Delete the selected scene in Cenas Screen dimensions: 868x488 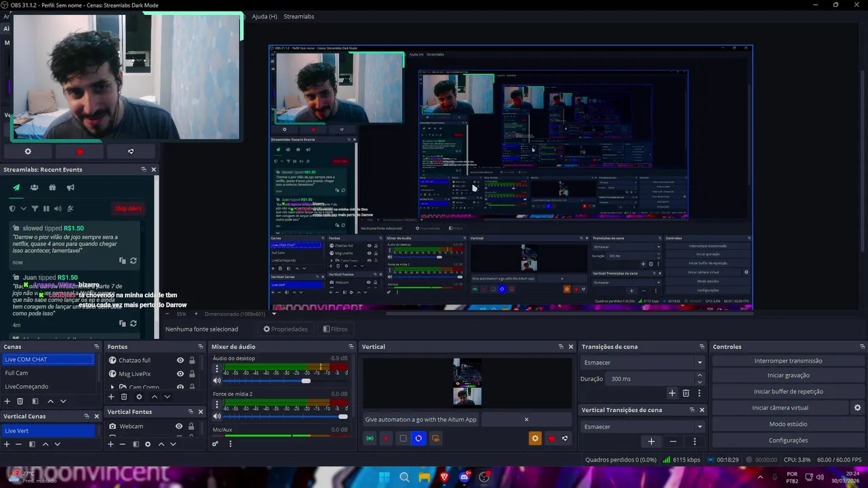[x=20, y=401]
